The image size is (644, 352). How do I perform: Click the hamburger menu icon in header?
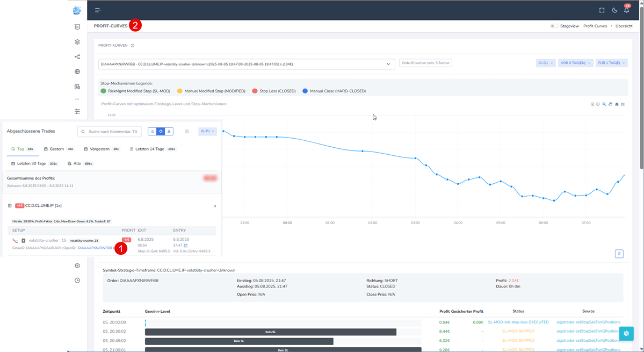pyautogui.click(x=98, y=10)
